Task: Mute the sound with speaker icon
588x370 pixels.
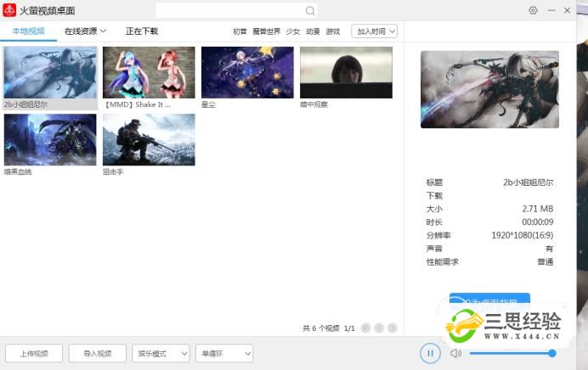Action: coord(455,353)
